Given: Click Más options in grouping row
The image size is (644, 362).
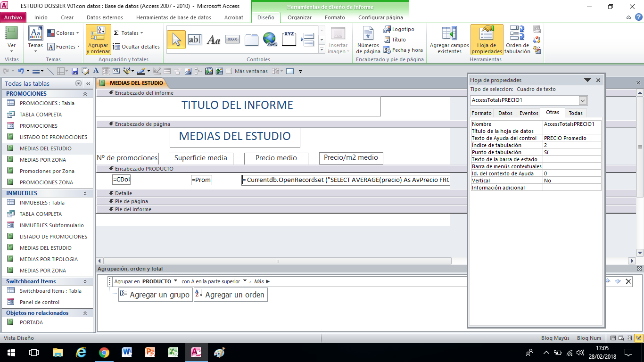Looking at the screenshot, I should [x=262, y=281].
